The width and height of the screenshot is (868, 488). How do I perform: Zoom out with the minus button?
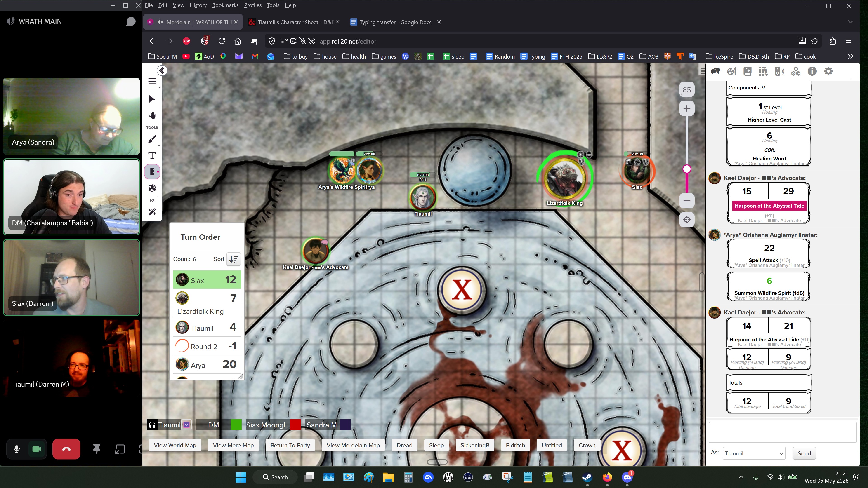pyautogui.click(x=687, y=201)
